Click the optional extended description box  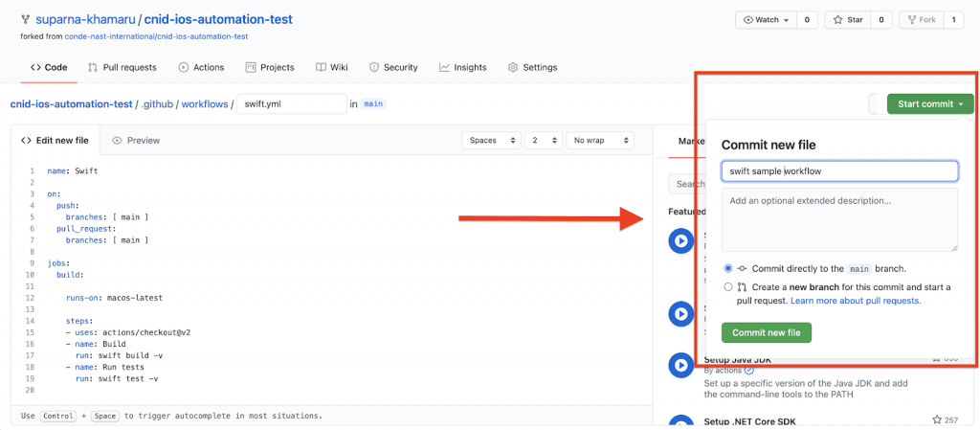click(839, 220)
